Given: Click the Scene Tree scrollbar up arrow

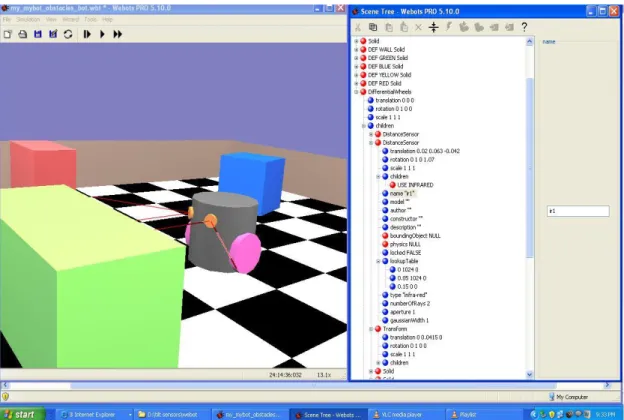Looking at the screenshot, I should pyautogui.click(x=529, y=41).
